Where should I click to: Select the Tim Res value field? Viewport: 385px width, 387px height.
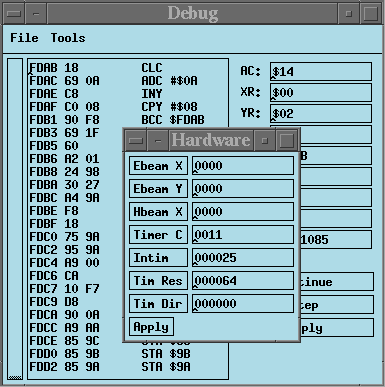[x=243, y=281]
